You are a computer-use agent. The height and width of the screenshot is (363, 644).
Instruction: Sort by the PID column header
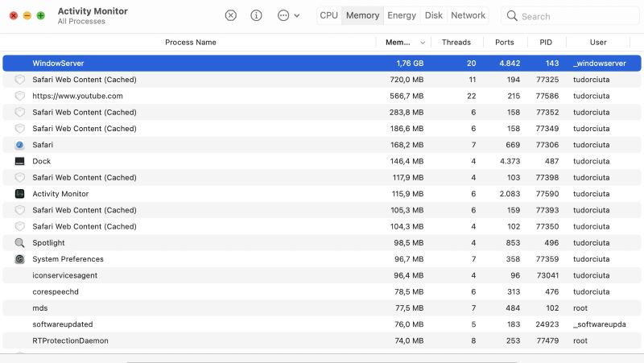546,43
